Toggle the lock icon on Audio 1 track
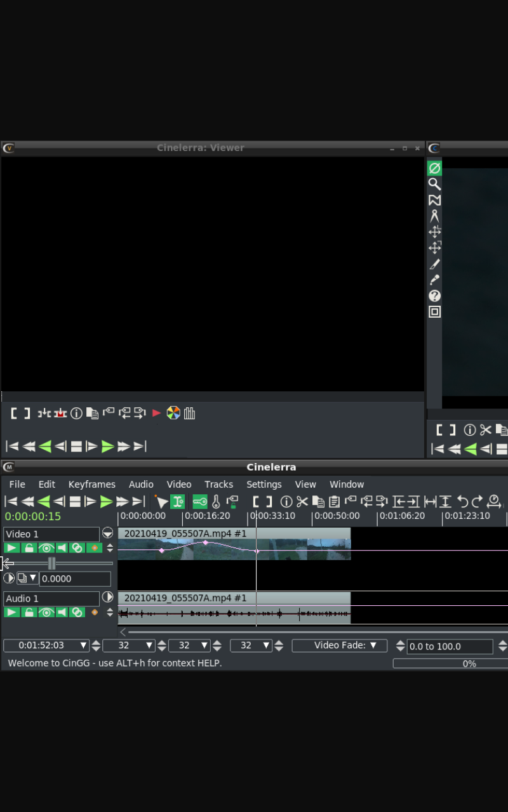Viewport: 508px width, 812px height. click(x=29, y=613)
